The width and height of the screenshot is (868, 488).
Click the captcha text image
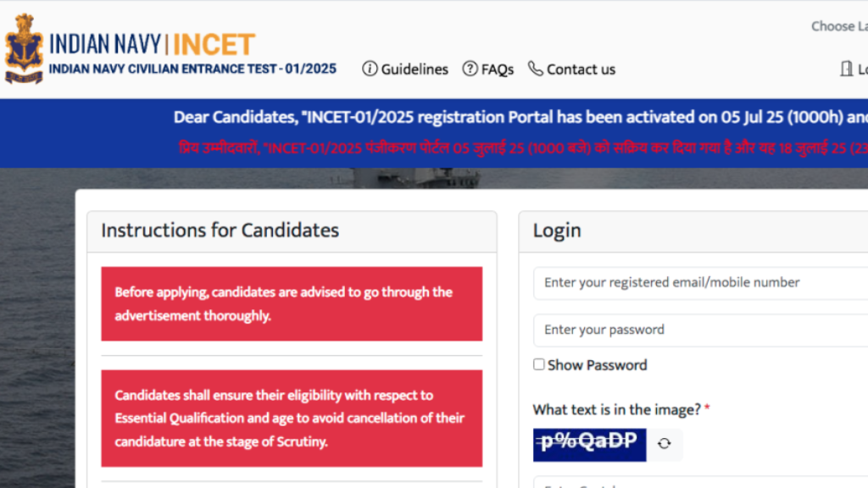coord(589,444)
